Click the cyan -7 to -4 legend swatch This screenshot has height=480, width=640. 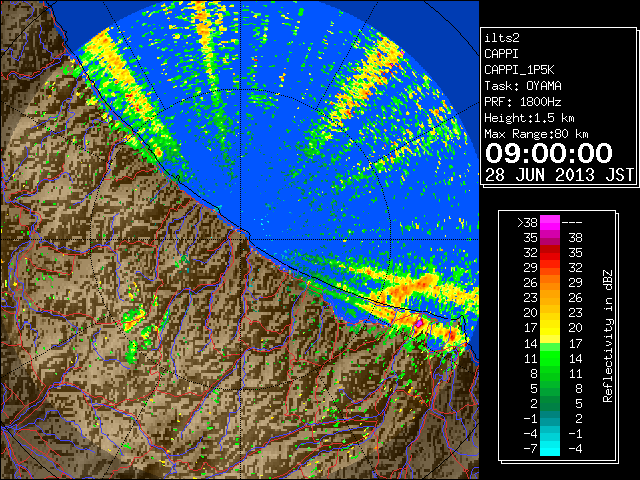pos(550,448)
